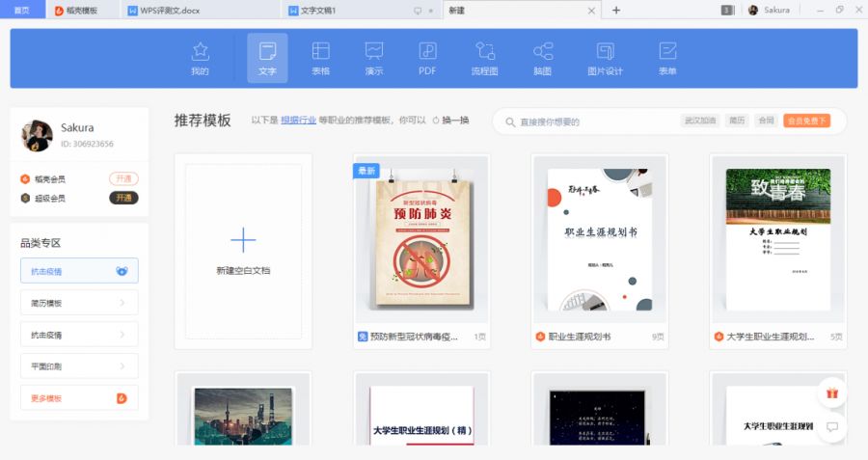The width and height of the screenshot is (868, 460).
Task: Activate 超级会员 with dark 开通 button
Action: [x=123, y=198]
